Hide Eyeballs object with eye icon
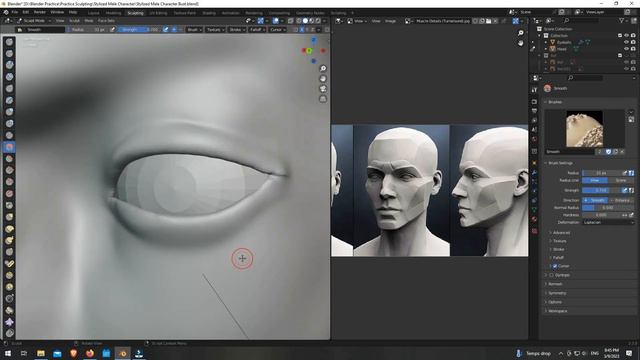The width and height of the screenshot is (640, 360). coord(626,42)
